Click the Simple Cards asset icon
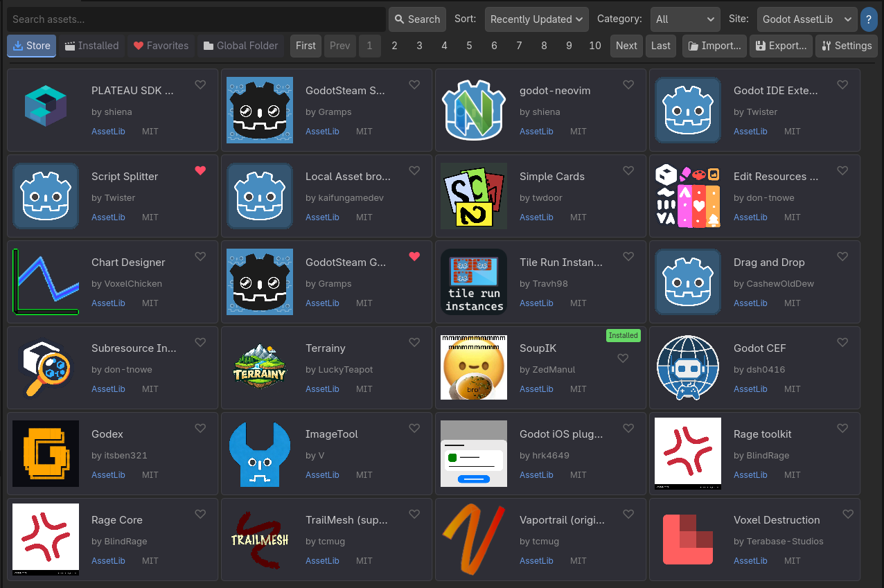The width and height of the screenshot is (884, 588). coord(474,196)
